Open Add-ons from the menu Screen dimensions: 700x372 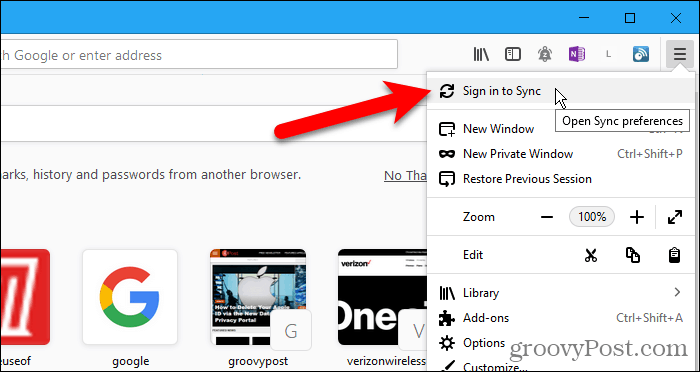pos(561,318)
